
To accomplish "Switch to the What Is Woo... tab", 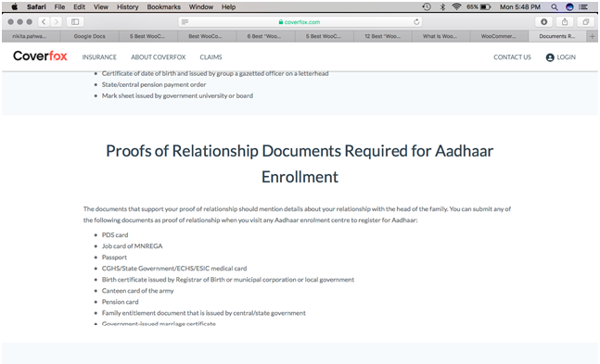I will tap(440, 36).
